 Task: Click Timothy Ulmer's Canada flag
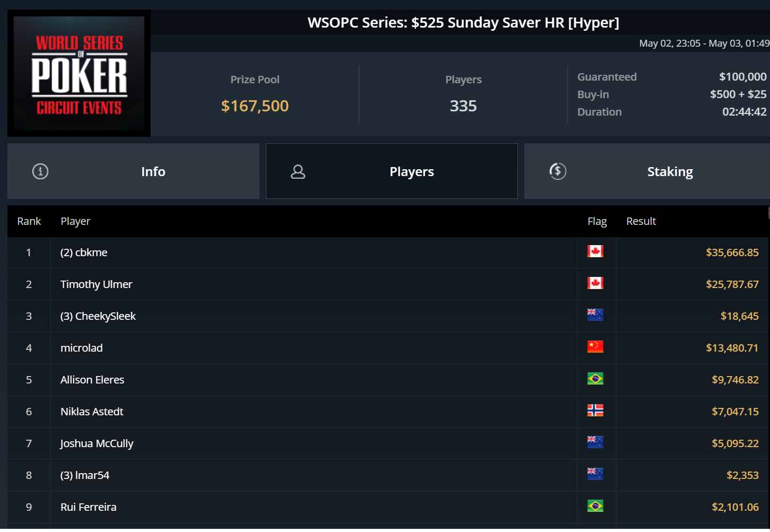tap(595, 283)
